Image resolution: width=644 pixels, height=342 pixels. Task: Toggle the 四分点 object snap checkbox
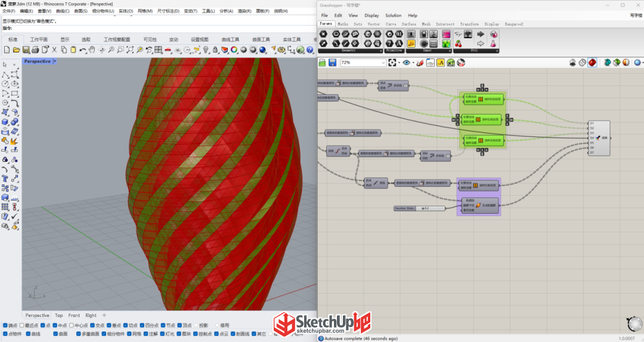pos(142,325)
